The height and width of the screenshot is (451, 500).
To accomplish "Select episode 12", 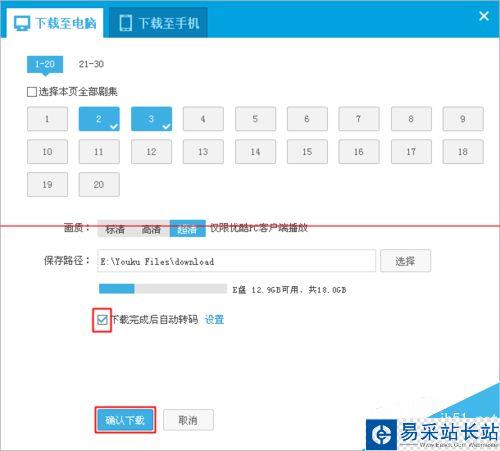I will [x=151, y=152].
